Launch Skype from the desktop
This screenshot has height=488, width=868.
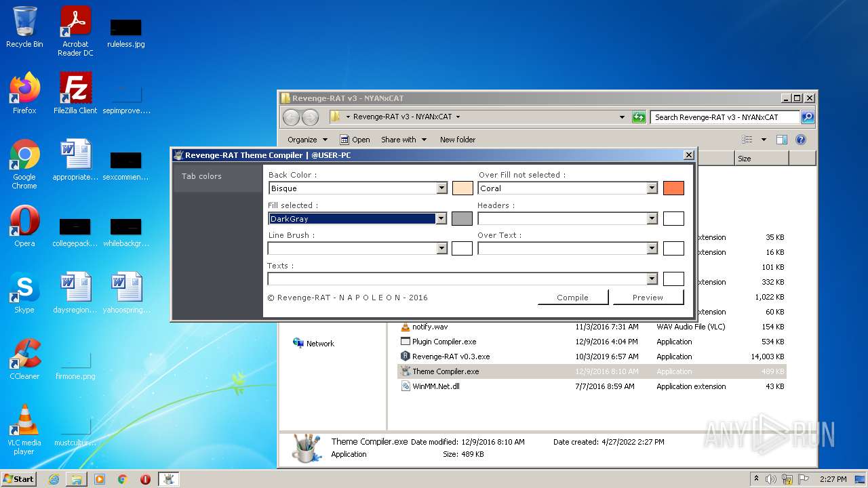(x=24, y=292)
